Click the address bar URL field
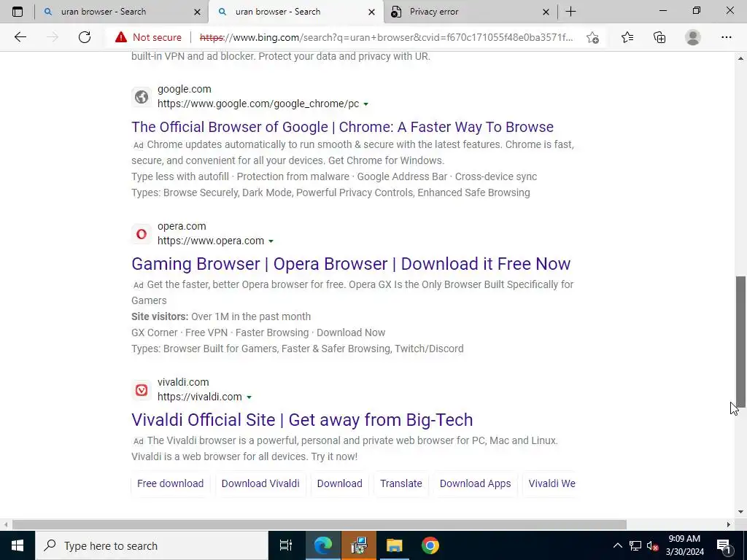 point(387,37)
